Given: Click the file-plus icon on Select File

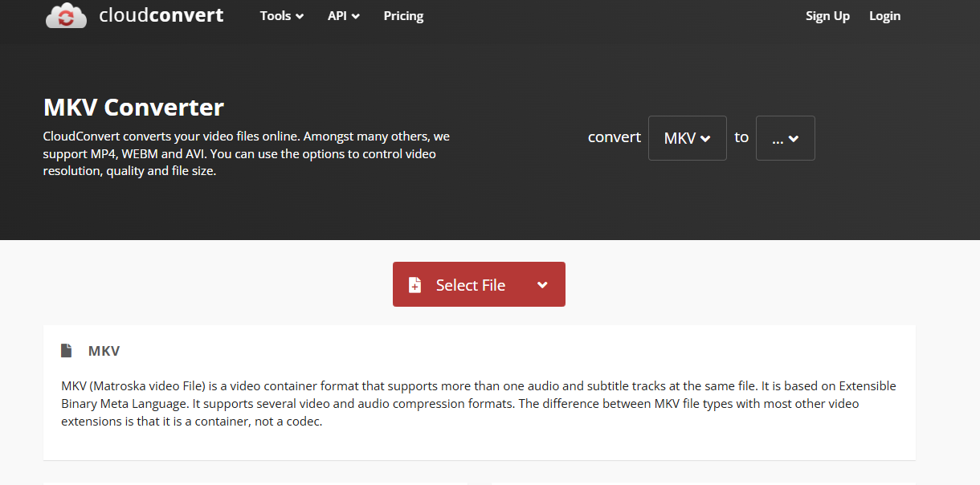Looking at the screenshot, I should (x=414, y=285).
